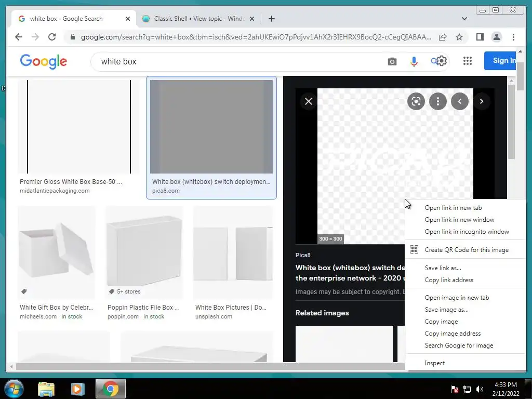Launch Windows Media Player from taskbar

77,389
